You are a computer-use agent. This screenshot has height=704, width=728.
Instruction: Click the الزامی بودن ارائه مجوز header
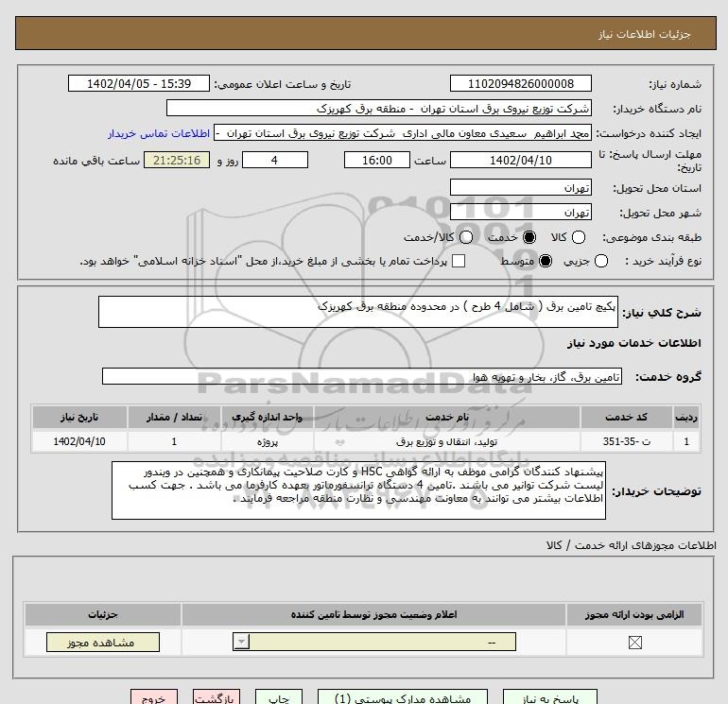coord(634,615)
